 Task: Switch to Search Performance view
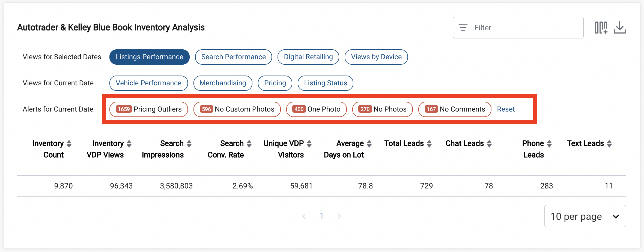pos(234,57)
